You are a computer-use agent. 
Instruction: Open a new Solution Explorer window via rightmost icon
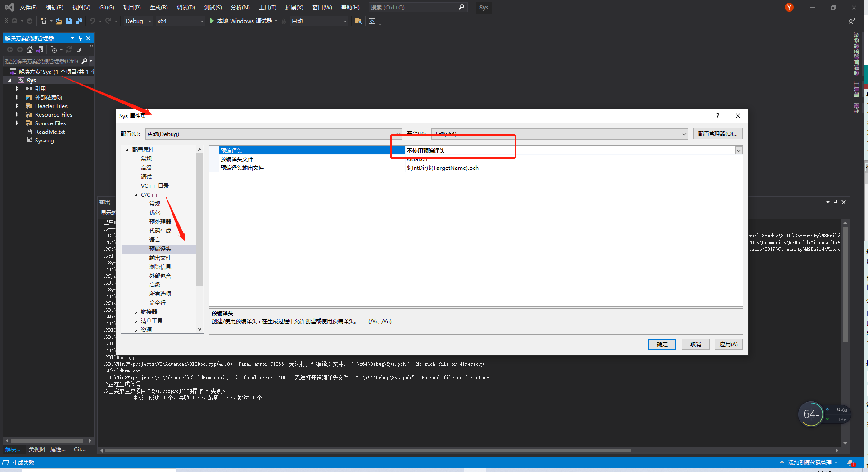(80, 50)
